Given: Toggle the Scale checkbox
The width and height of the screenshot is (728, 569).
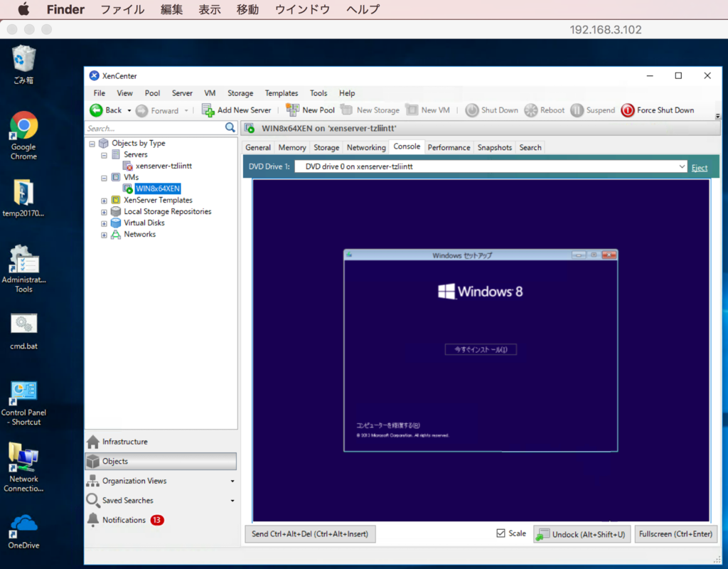Looking at the screenshot, I should coord(500,533).
